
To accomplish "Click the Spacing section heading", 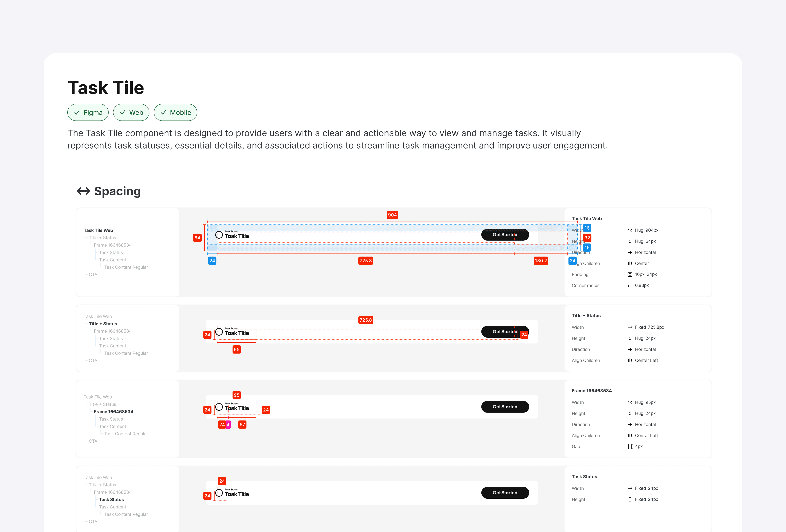I will (117, 191).
